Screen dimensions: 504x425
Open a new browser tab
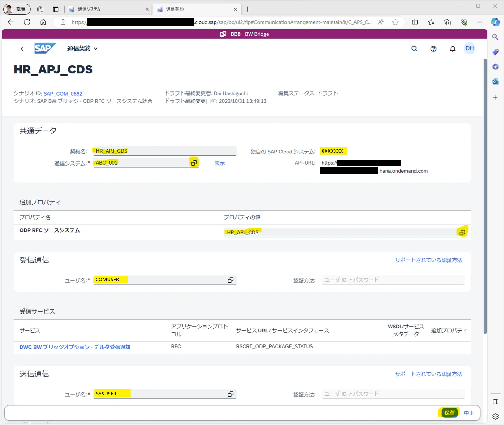coord(247,9)
